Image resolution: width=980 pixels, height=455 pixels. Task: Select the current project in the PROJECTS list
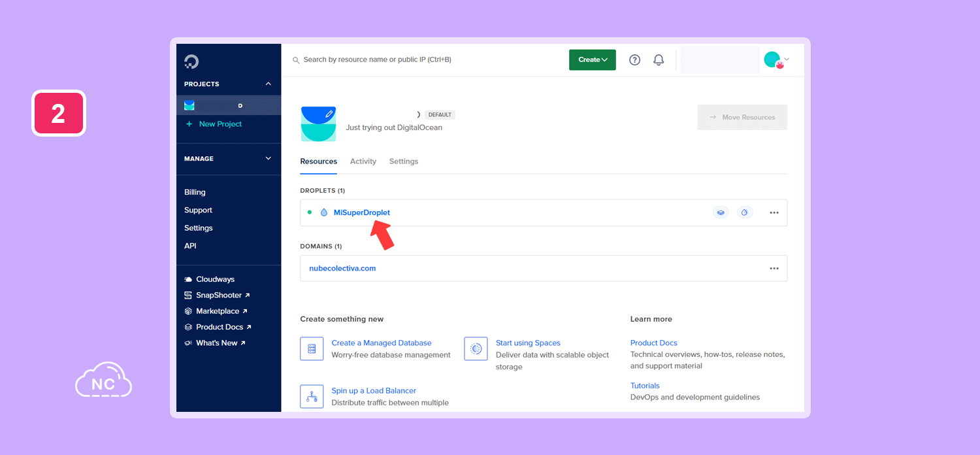coord(229,105)
